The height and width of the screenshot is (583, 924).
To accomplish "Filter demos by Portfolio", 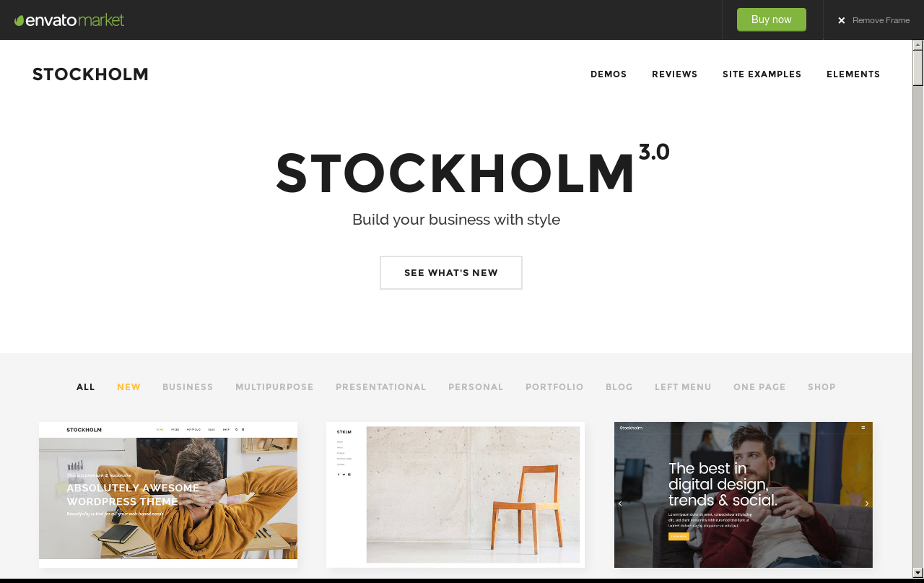I will coord(554,387).
